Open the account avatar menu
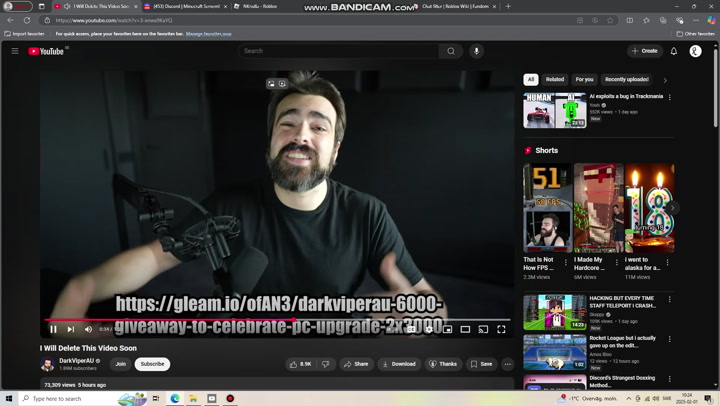This screenshot has width=720, height=406. (695, 51)
